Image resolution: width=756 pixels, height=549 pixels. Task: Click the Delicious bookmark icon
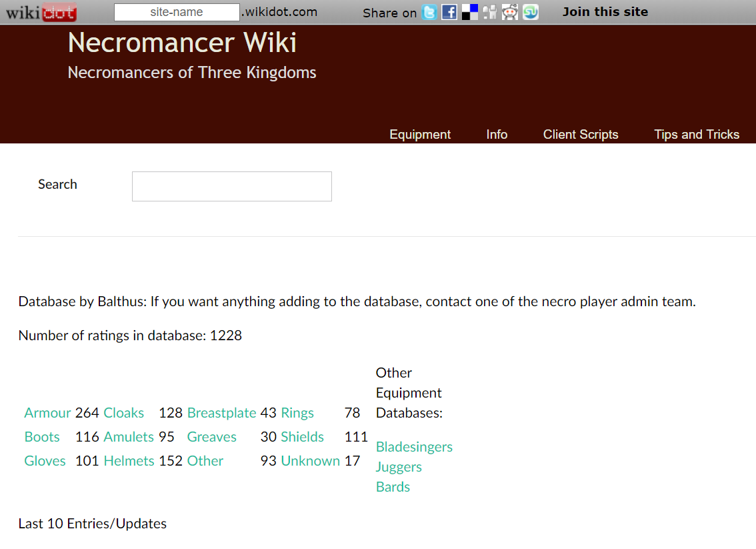470,12
